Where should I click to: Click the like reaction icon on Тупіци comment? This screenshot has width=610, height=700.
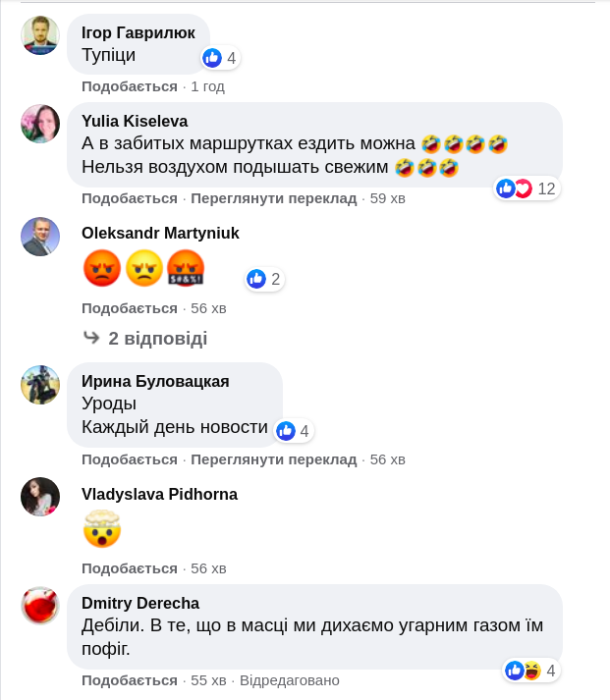[212, 58]
